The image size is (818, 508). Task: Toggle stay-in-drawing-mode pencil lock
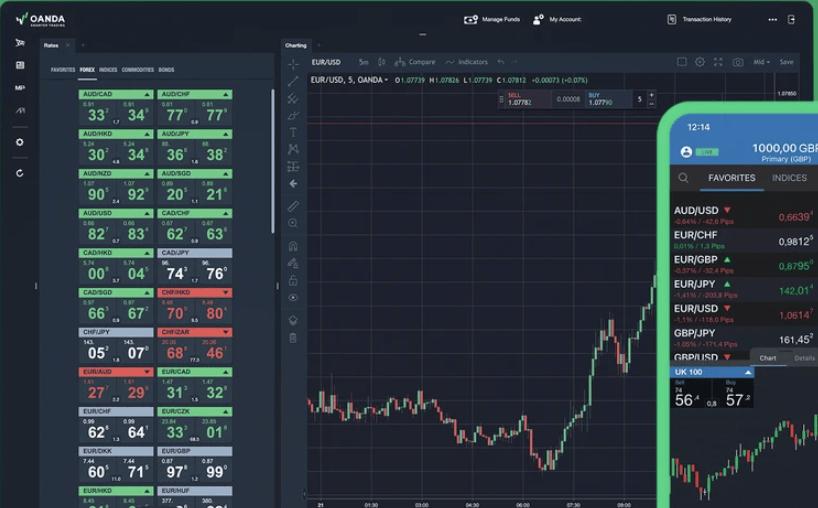click(293, 263)
